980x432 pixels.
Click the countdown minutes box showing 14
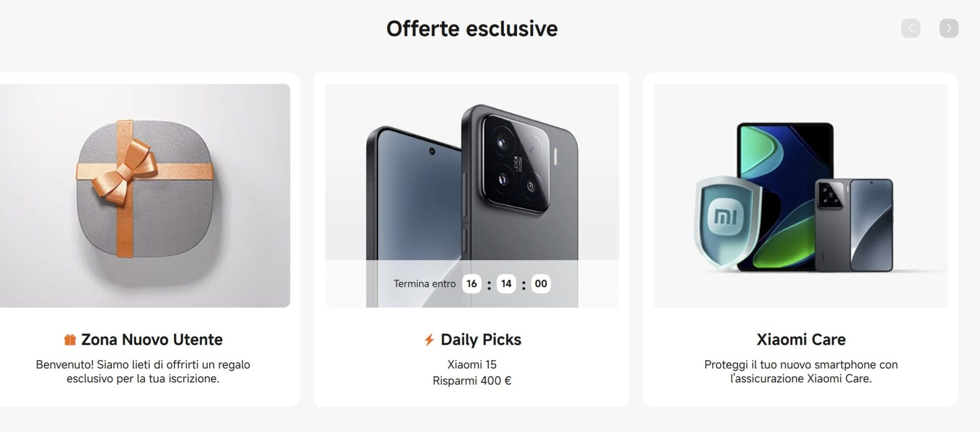(x=506, y=284)
